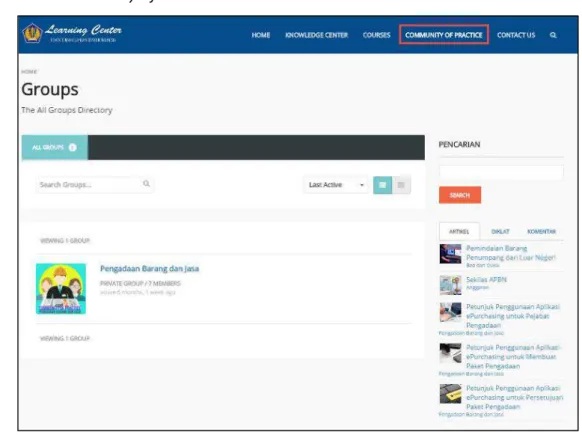Open the Last Active sort dropdown
Image resolution: width=582 pixels, height=435 pixels.
336,185
